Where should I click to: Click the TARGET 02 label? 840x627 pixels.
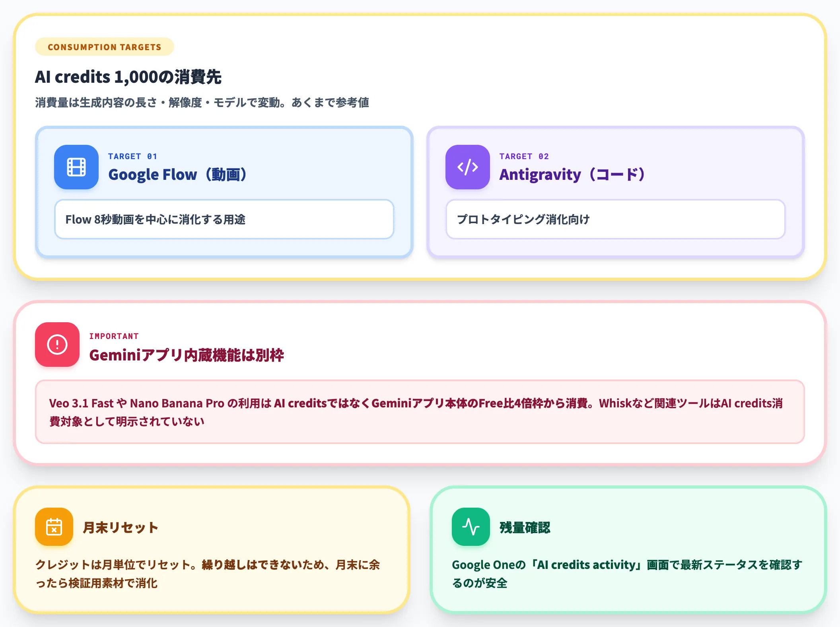tap(524, 156)
